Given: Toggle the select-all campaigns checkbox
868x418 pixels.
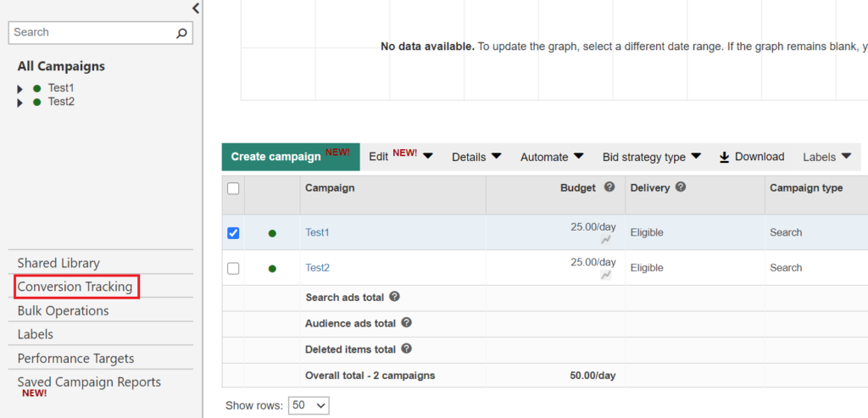Looking at the screenshot, I should coord(233,188).
